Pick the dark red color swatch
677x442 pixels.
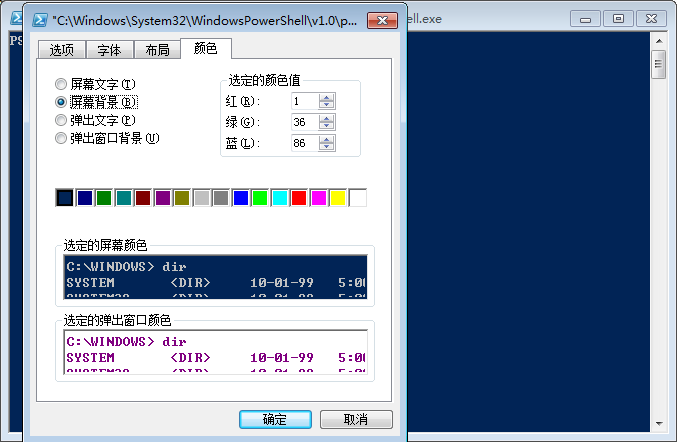tap(143, 198)
